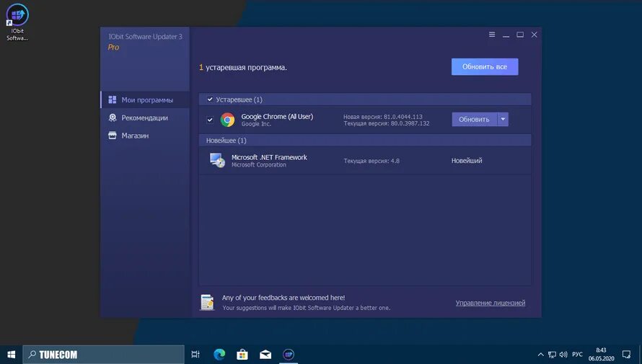Click the Новейший status label
The image size is (642, 364).
[x=467, y=161]
